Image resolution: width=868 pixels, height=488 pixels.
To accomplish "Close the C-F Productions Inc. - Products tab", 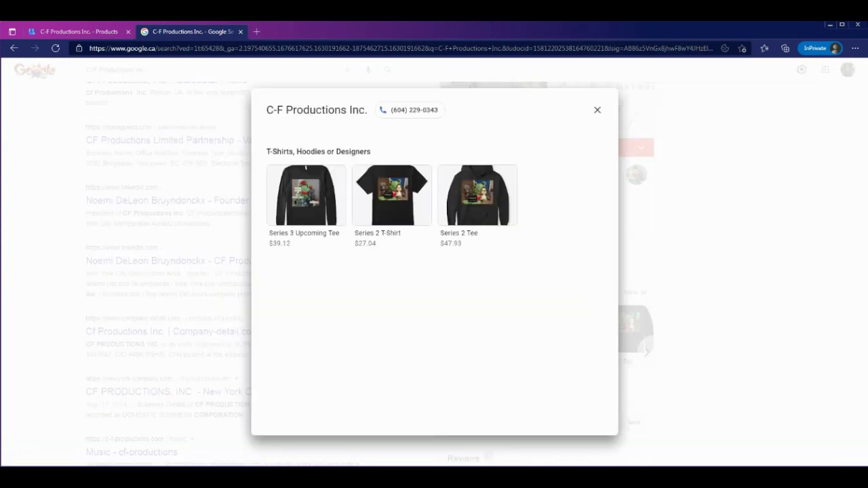I will tap(128, 32).
